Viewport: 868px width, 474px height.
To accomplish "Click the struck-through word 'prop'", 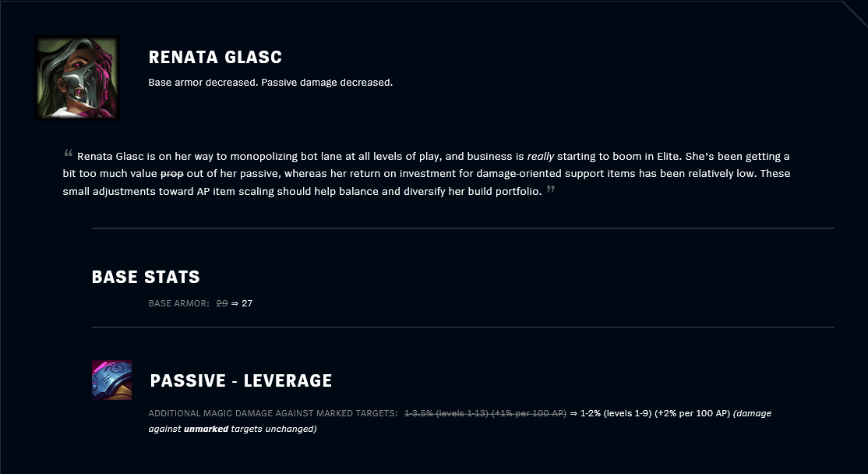I will pyautogui.click(x=171, y=174).
